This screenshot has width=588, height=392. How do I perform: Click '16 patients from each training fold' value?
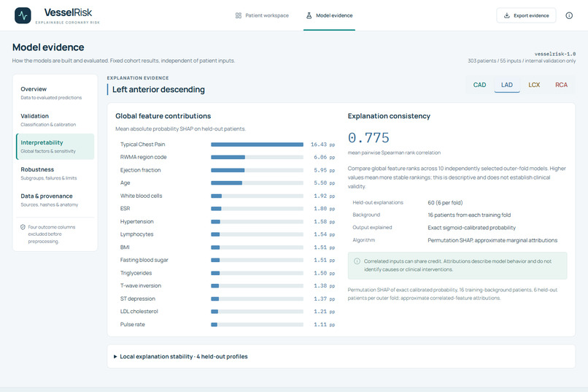point(469,215)
